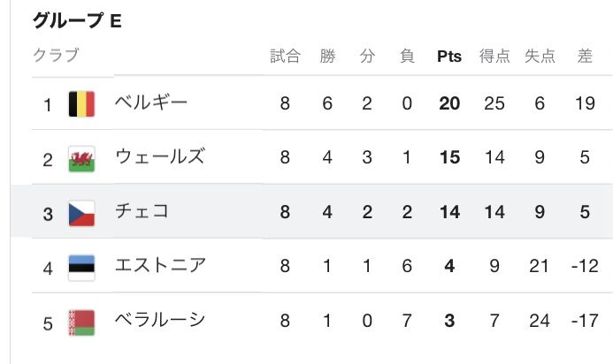
Task: Click the Wales flag icon
Action: 81,159
